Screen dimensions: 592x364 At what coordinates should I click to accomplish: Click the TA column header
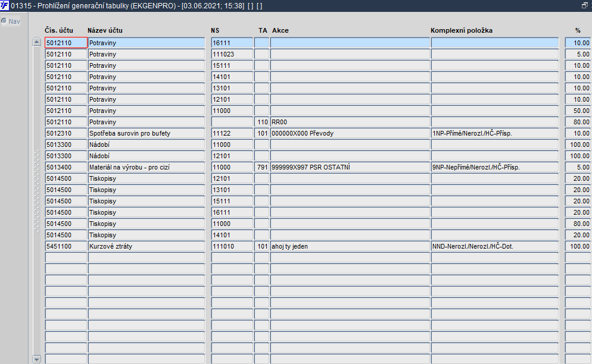(x=263, y=30)
